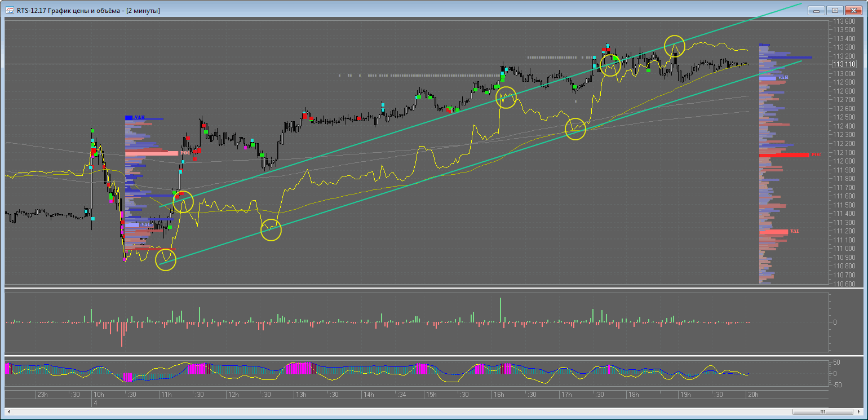Image resolution: width=868 pixels, height=420 pixels.
Task: Click the 113 400 price axis label
Action: click(x=844, y=38)
